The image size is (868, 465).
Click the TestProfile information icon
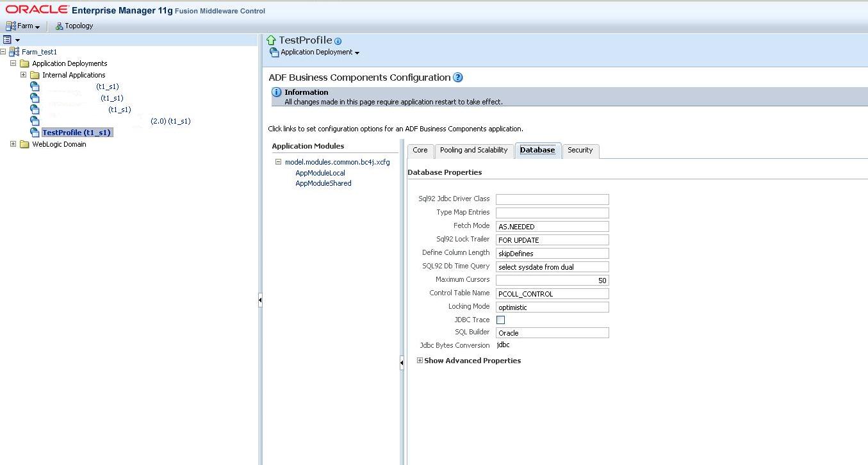coord(338,41)
